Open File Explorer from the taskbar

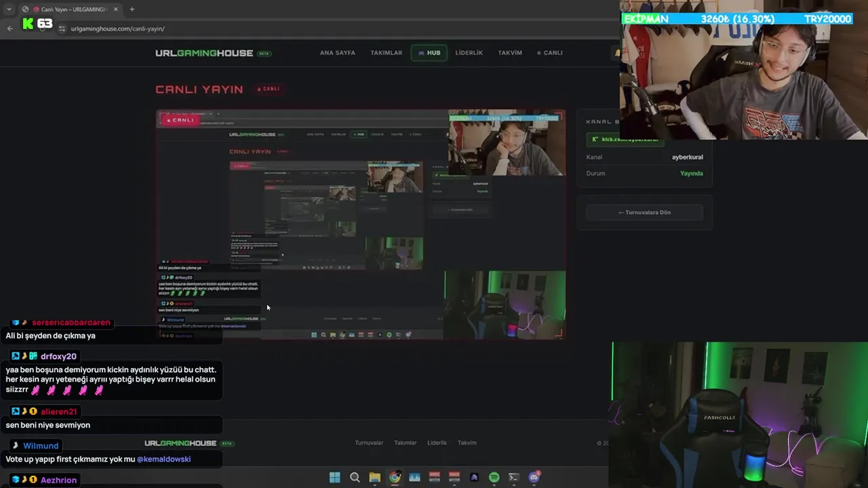374,477
